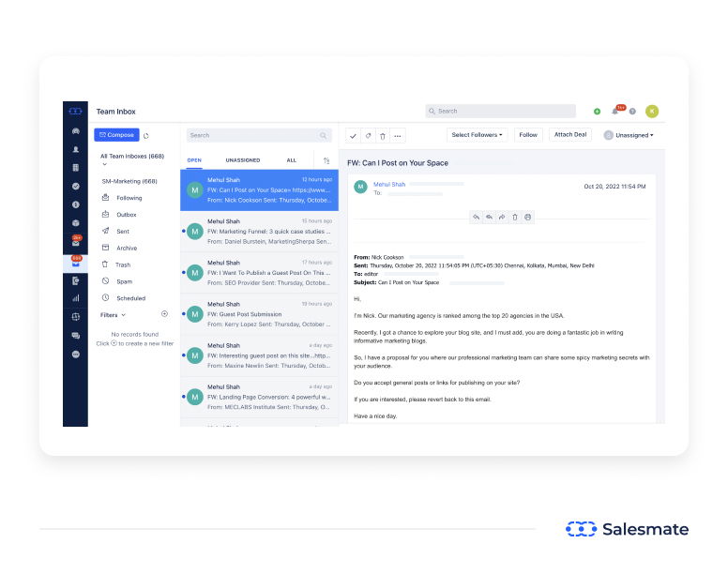The width and height of the screenshot is (728, 574).
Task: Mark conversation done with checkmark icon
Action: 353,136
